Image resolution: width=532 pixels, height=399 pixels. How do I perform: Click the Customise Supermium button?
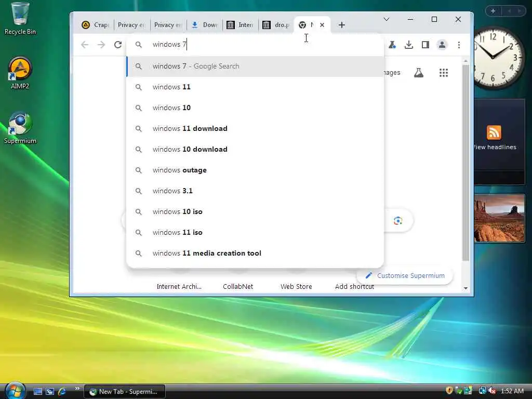click(405, 275)
